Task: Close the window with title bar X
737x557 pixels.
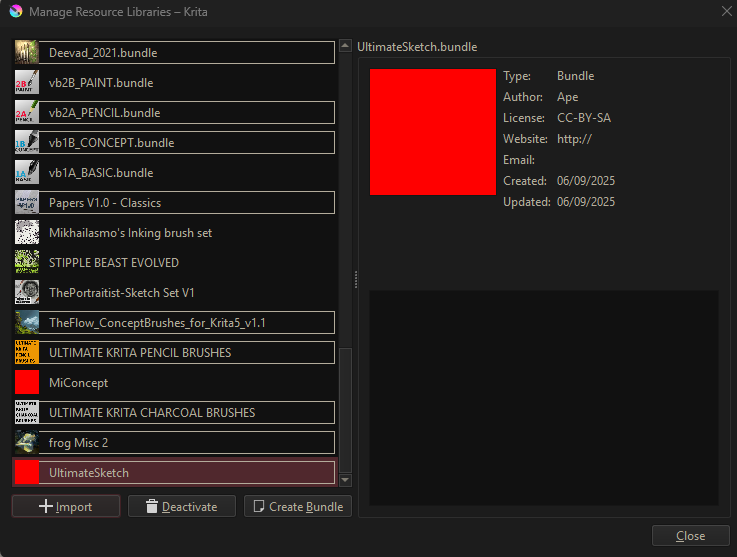Action: click(x=727, y=11)
